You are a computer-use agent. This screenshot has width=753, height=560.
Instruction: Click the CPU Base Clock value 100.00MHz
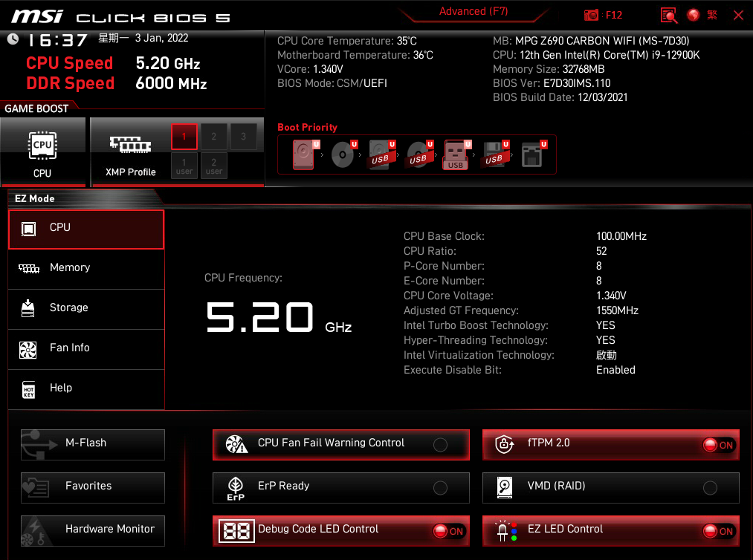point(621,236)
